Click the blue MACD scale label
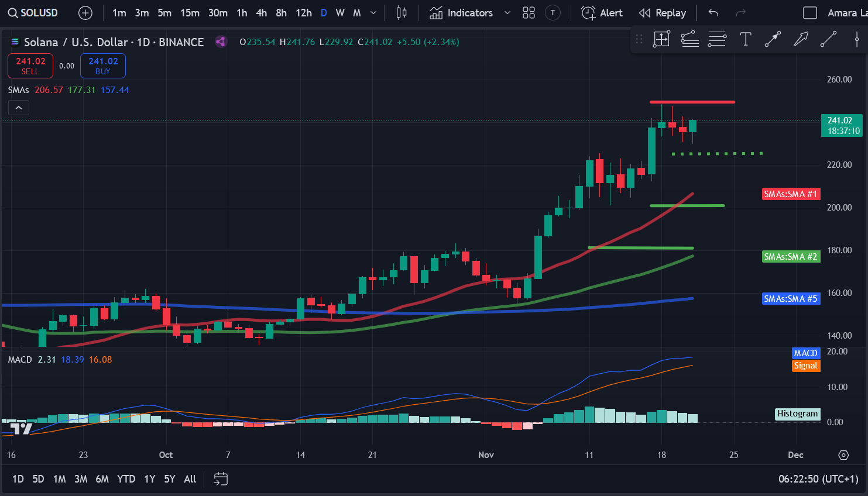This screenshot has height=496, width=868. [805, 353]
